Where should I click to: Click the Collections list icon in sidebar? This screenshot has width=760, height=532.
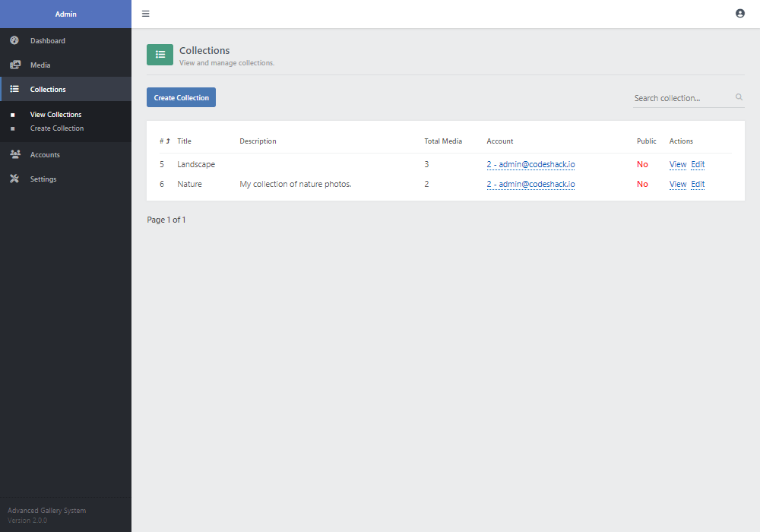click(14, 89)
